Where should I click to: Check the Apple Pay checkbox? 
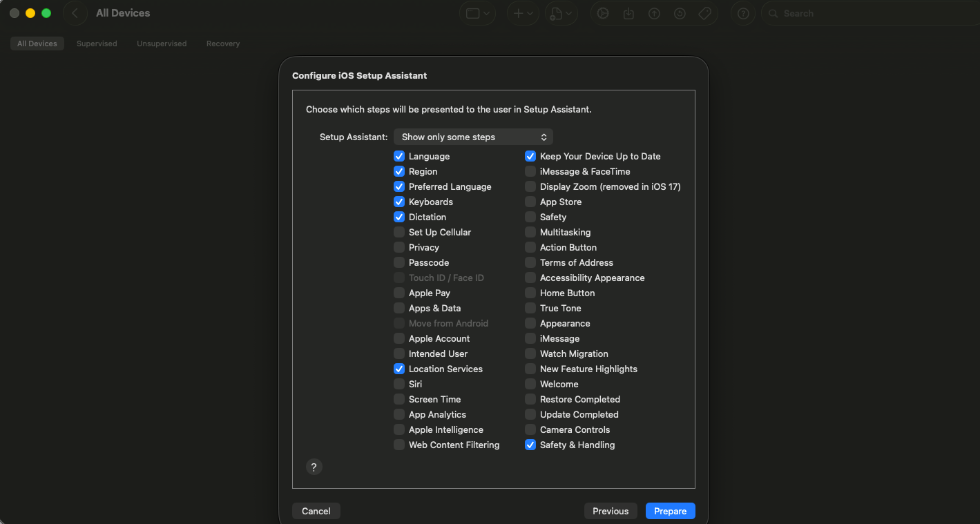pos(399,293)
